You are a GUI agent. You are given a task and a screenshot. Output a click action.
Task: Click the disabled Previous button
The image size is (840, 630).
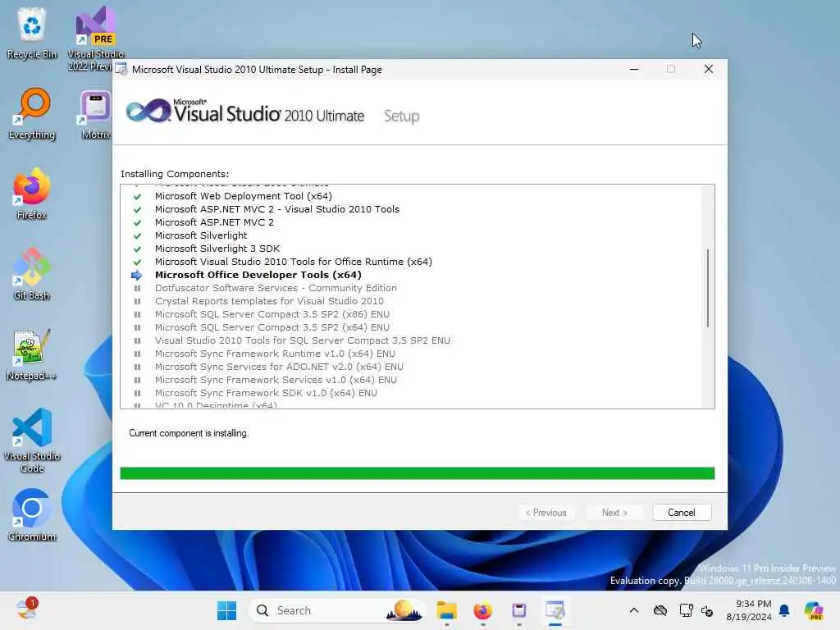(x=546, y=513)
